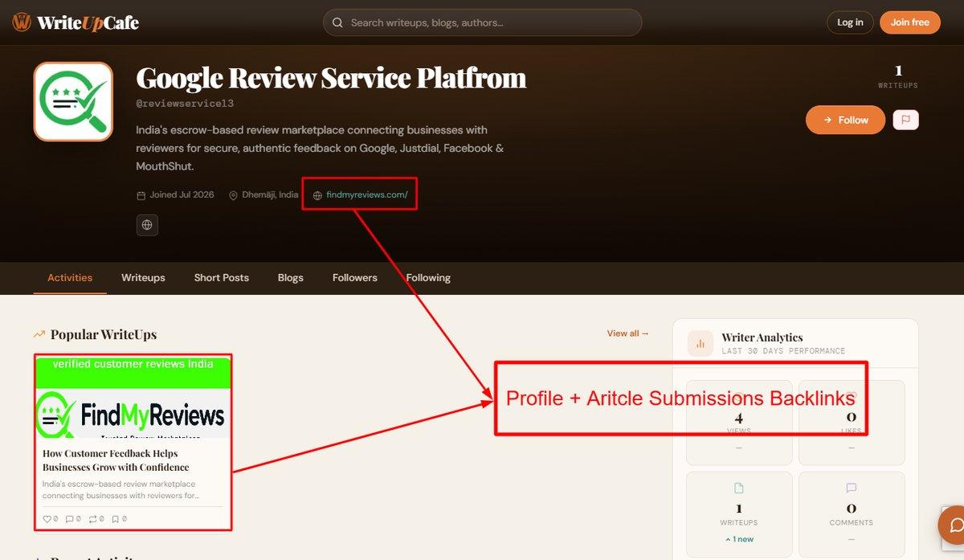Like the customer feedback article with the heart icon
Image resolution: width=964 pixels, height=560 pixels.
coord(47,519)
